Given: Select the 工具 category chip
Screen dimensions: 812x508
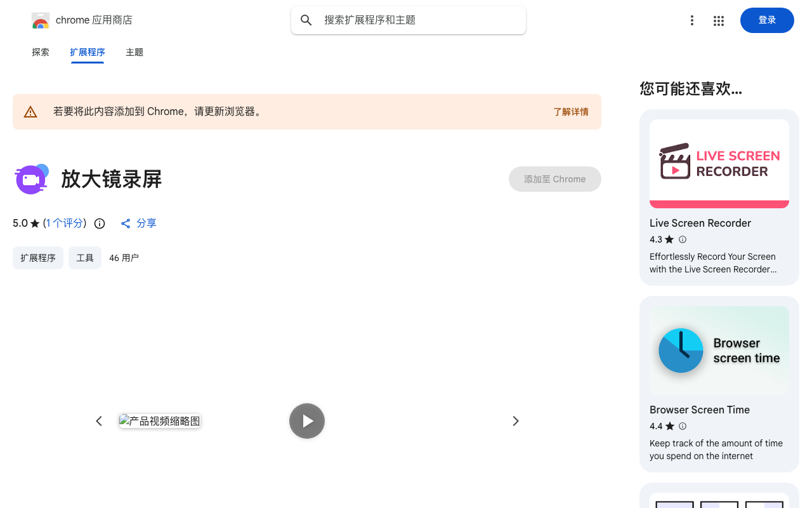Looking at the screenshot, I should [x=85, y=258].
